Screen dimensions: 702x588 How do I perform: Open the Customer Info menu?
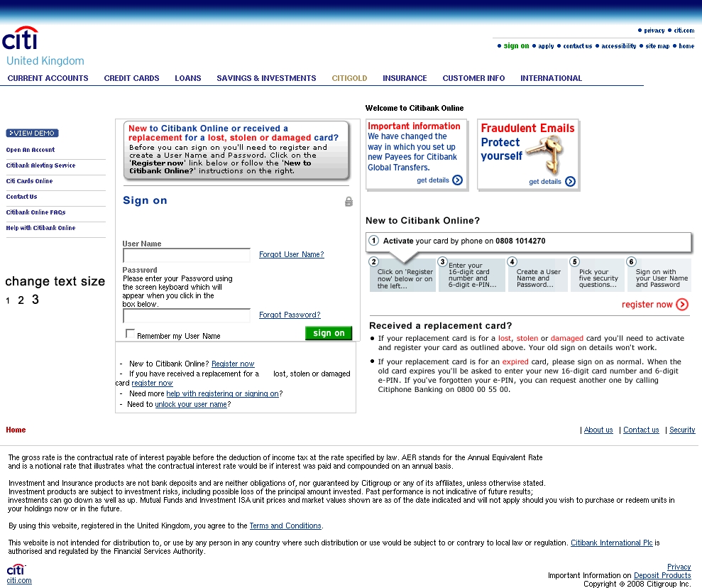tap(473, 78)
